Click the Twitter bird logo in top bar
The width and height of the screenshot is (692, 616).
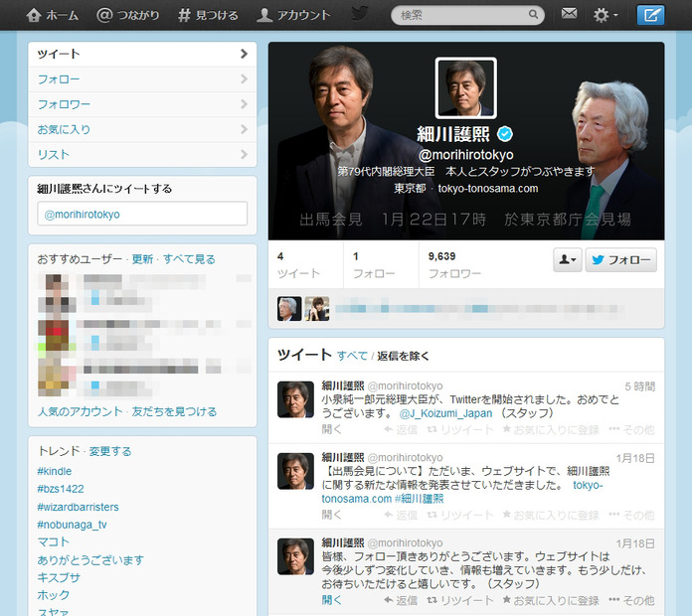point(360,14)
